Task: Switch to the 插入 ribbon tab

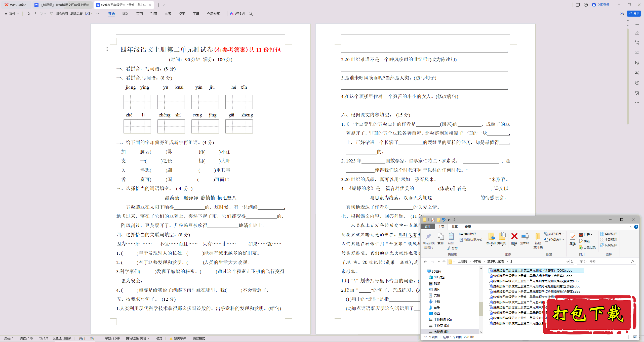Action: [125, 14]
